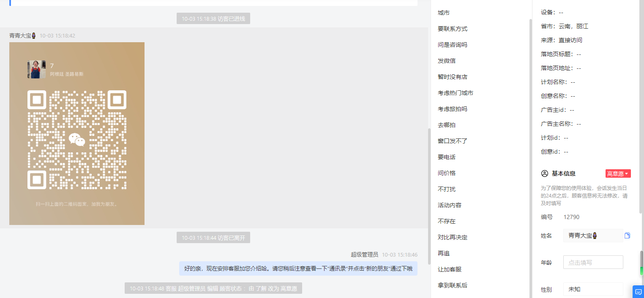Click the 设备 line
The image size is (644, 298).
(x=552, y=12)
